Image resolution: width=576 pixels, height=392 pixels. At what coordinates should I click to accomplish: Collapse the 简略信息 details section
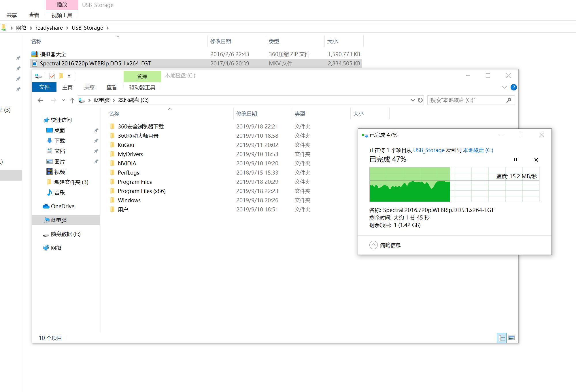point(373,245)
